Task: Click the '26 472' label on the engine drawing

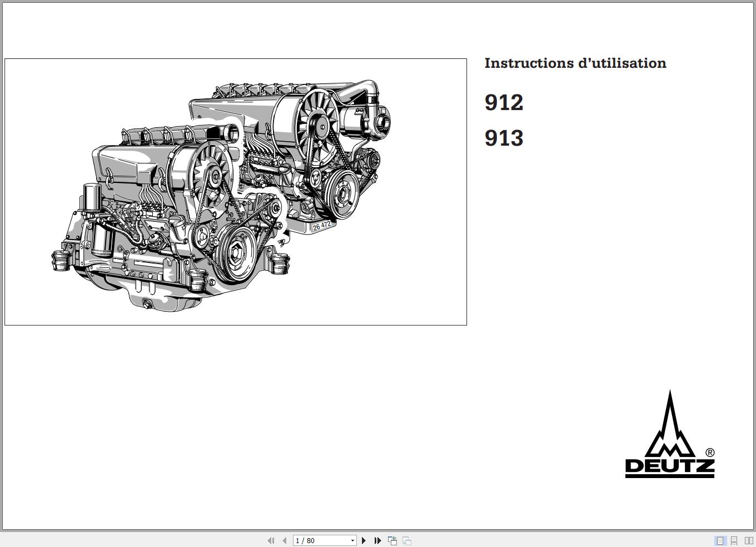Action: coord(321,226)
